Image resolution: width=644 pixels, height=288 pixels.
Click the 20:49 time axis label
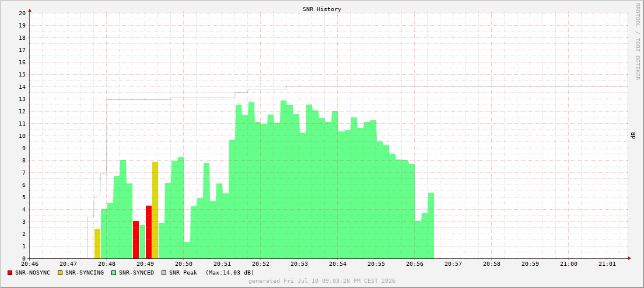tap(145, 263)
